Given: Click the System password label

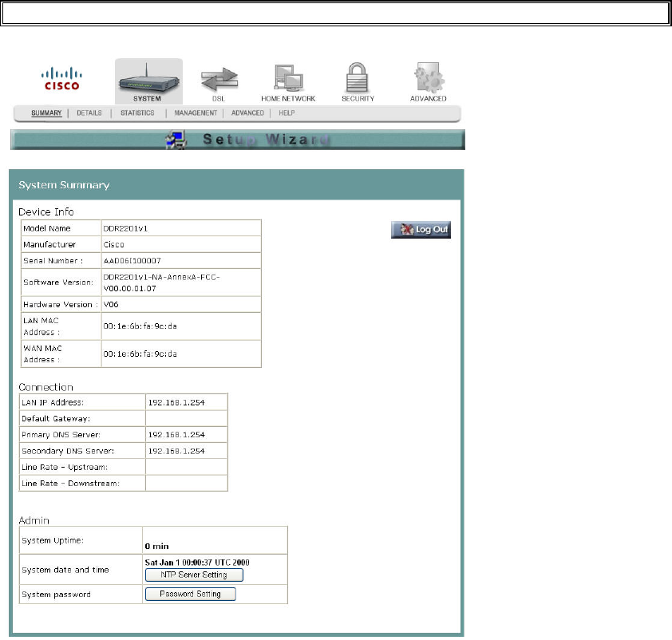Looking at the screenshot, I should tap(56, 595).
